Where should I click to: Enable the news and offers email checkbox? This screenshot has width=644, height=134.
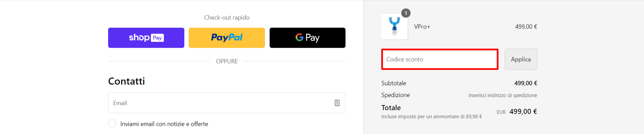pos(112,124)
